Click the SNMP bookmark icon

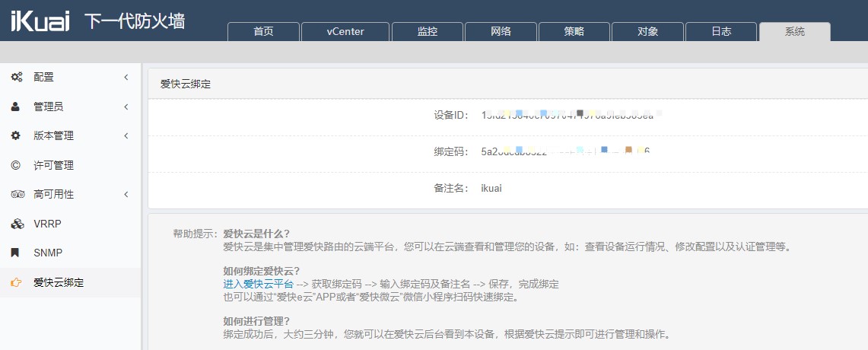coord(15,253)
